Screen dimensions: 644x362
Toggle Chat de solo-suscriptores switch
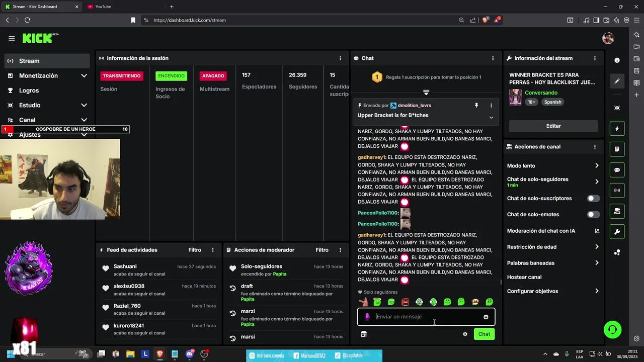593,199
